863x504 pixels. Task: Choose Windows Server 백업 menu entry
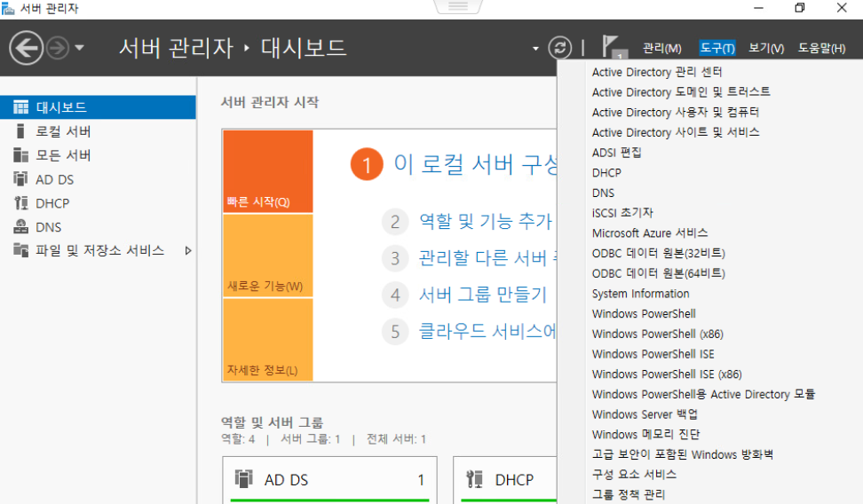pyautogui.click(x=645, y=414)
